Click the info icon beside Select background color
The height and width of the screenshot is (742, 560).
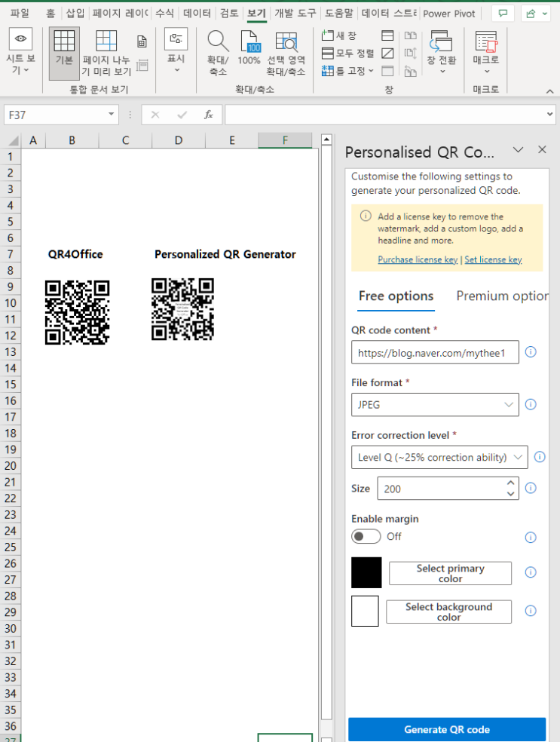coord(531,611)
